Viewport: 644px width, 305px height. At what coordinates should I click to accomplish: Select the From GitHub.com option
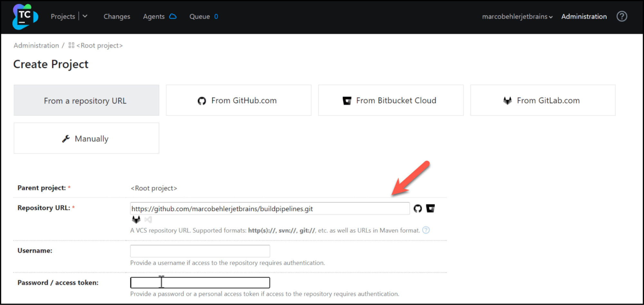coord(238,100)
